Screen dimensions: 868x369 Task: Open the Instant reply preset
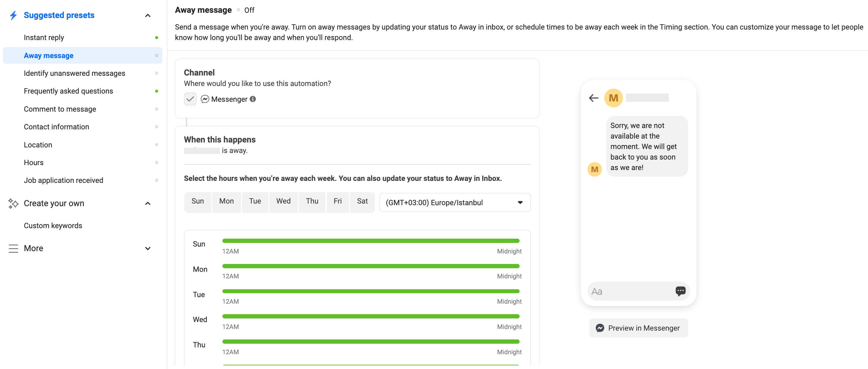[x=83, y=37]
